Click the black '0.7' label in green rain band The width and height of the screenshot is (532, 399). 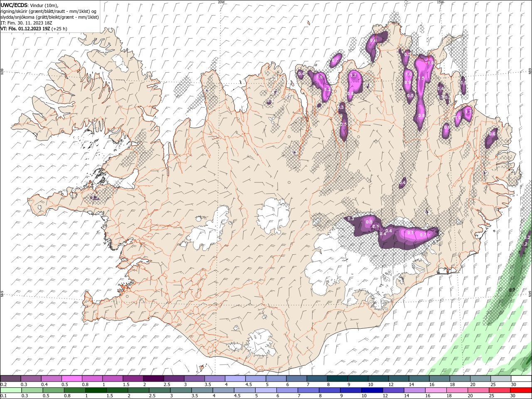(512, 290)
